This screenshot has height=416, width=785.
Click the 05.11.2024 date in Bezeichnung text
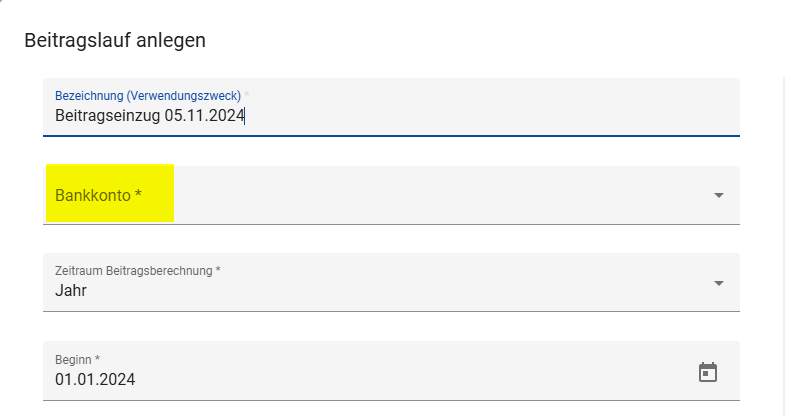click(x=204, y=116)
